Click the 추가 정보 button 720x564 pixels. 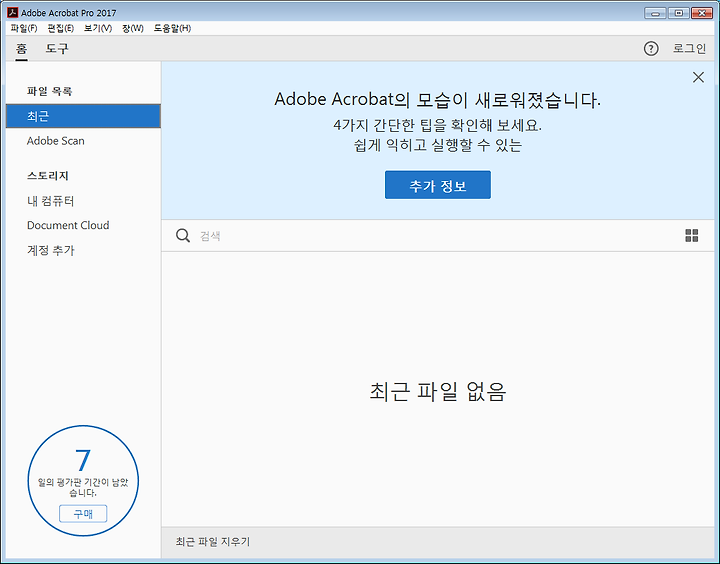438,185
